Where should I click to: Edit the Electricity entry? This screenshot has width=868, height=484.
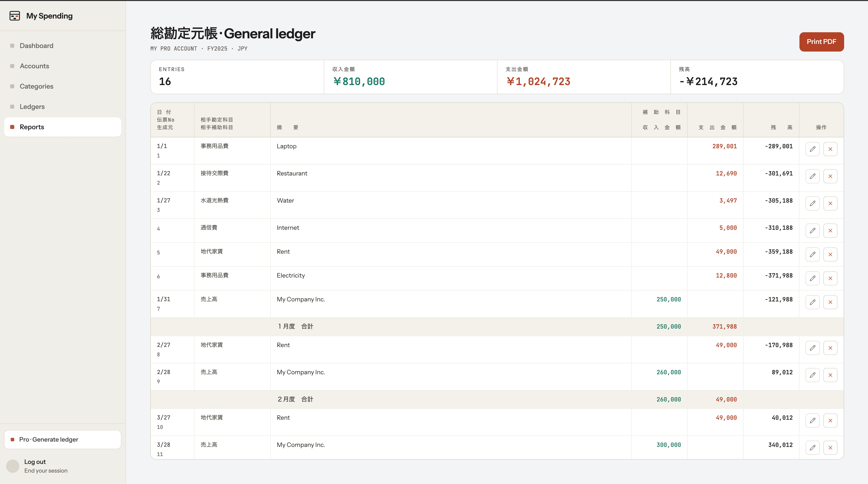click(812, 278)
